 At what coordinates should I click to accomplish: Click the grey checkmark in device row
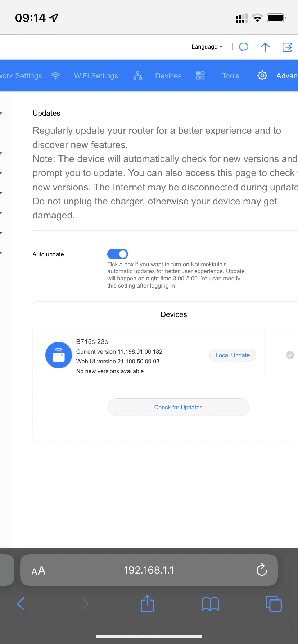pos(290,355)
